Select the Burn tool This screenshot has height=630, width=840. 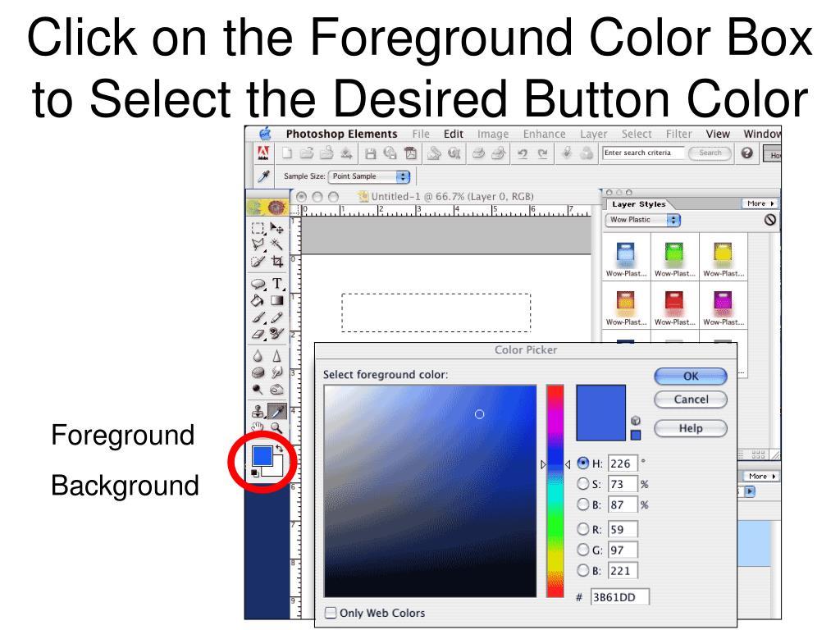pos(277,390)
